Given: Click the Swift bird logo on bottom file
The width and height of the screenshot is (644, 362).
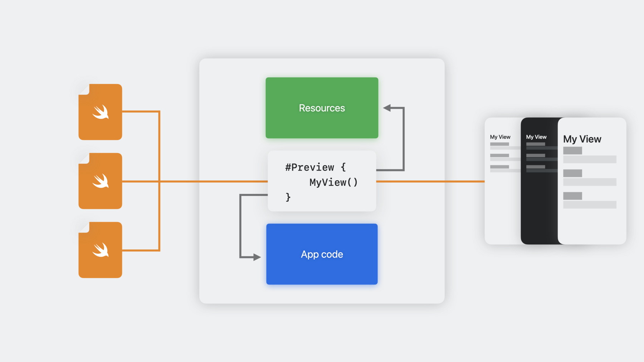Looking at the screenshot, I should point(101,250).
